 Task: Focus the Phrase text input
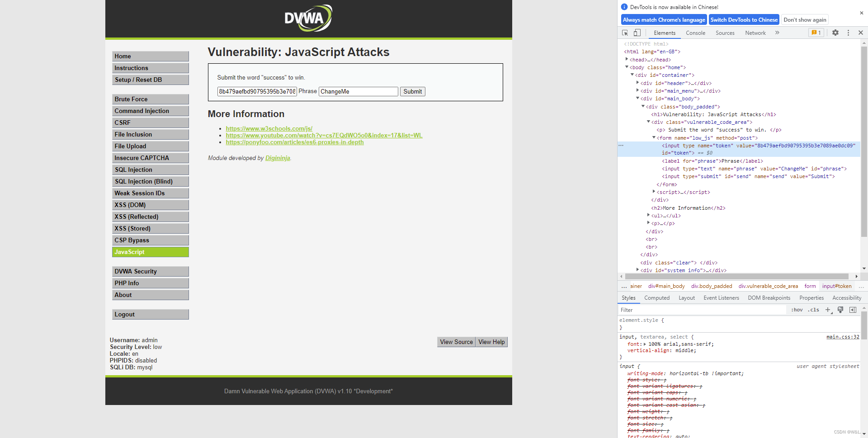(359, 91)
